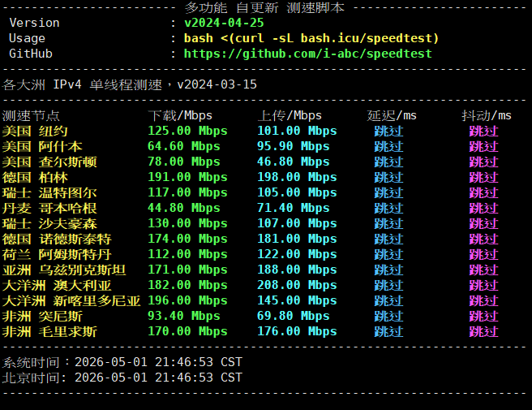Click the 182.00 Mbps download value
532x410 pixels.
pos(187,285)
